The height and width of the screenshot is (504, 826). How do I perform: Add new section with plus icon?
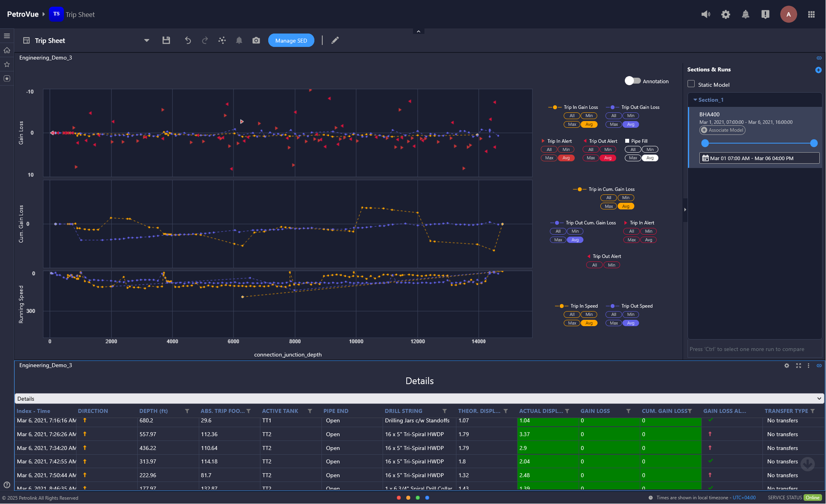click(x=818, y=70)
